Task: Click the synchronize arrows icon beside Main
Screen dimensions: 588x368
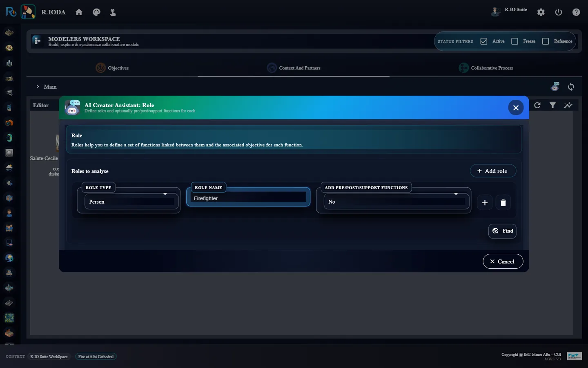Action: coord(571,87)
